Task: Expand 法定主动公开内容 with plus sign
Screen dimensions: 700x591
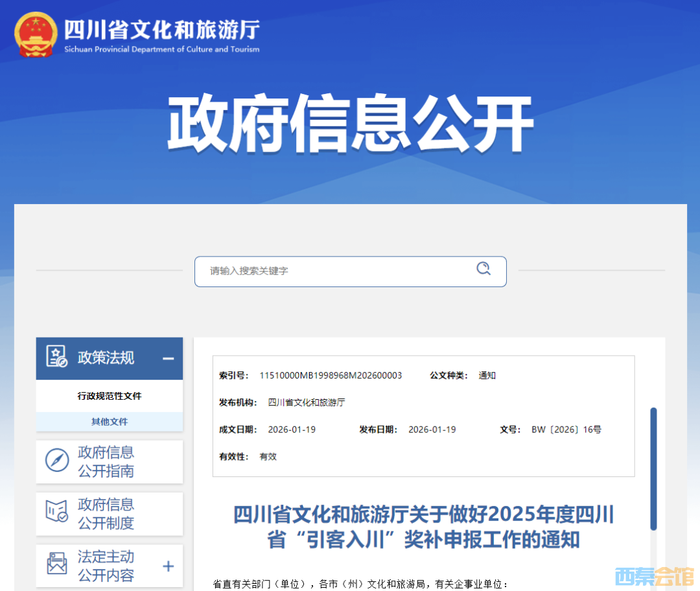Action: pos(168,566)
